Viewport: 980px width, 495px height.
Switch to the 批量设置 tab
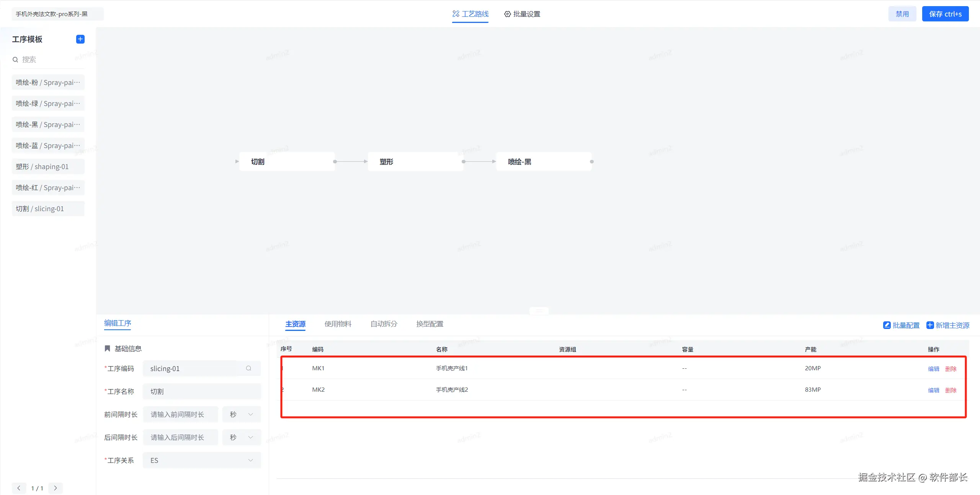[x=522, y=14]
